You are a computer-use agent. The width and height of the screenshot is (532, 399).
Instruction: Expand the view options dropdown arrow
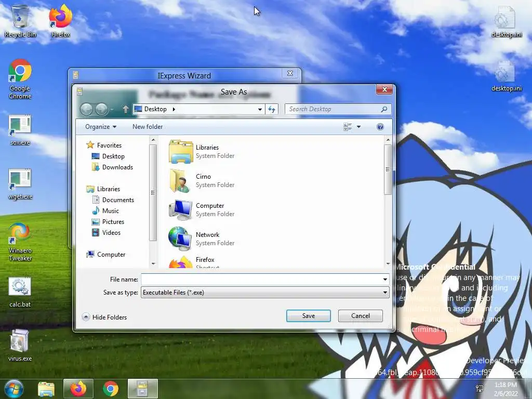click(x=358, y=127)
